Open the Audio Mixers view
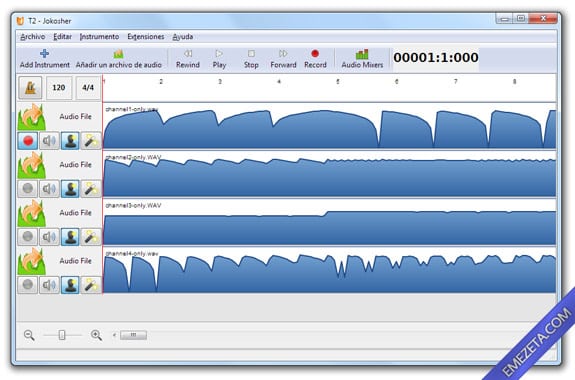 362,59
